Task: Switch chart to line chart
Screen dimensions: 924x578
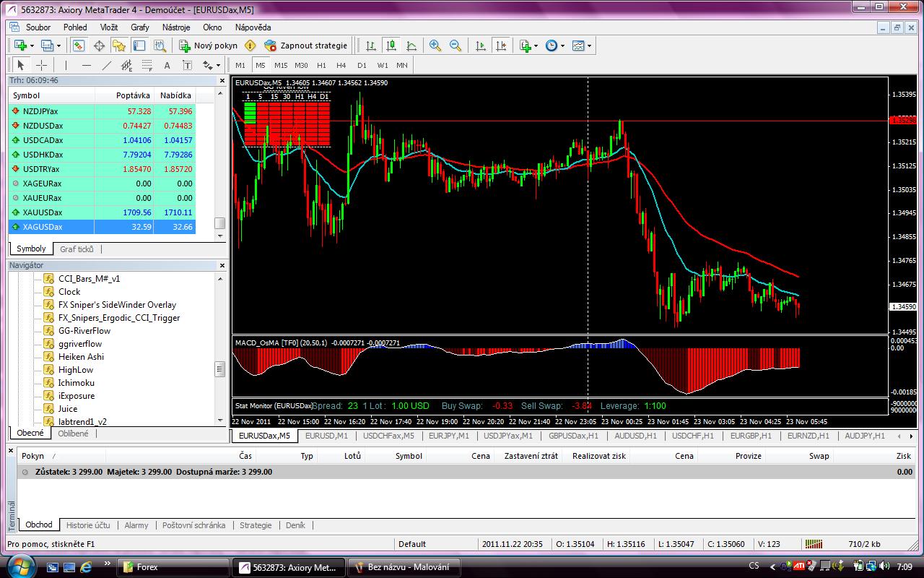Action: point(411,46)
